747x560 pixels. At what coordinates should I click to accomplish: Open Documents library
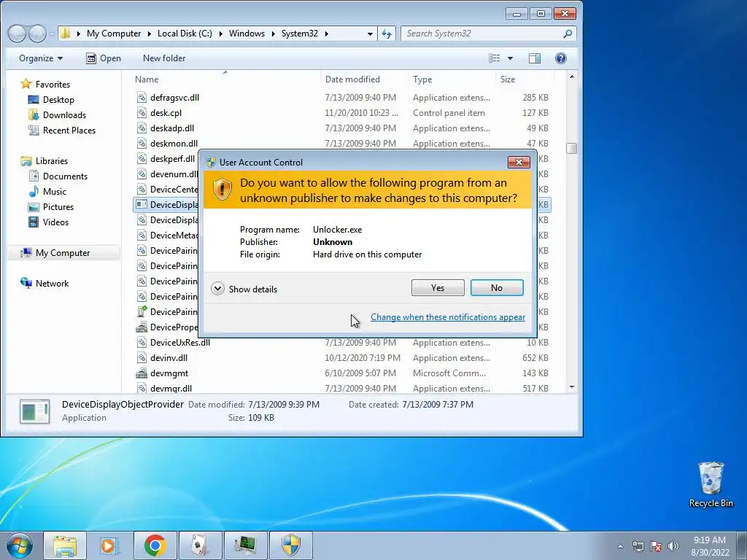58,176
